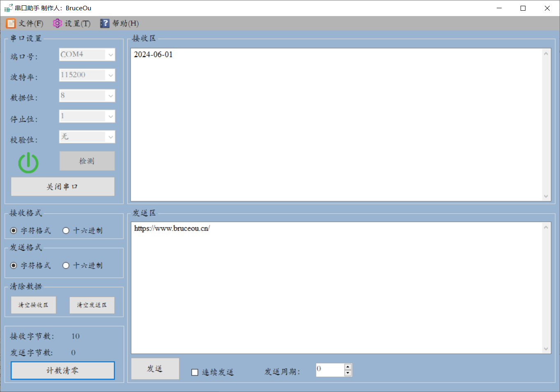Click the 清空接收区 clear receive button
The width and height of the screenshot is (560, 392).
pos(33,305)
